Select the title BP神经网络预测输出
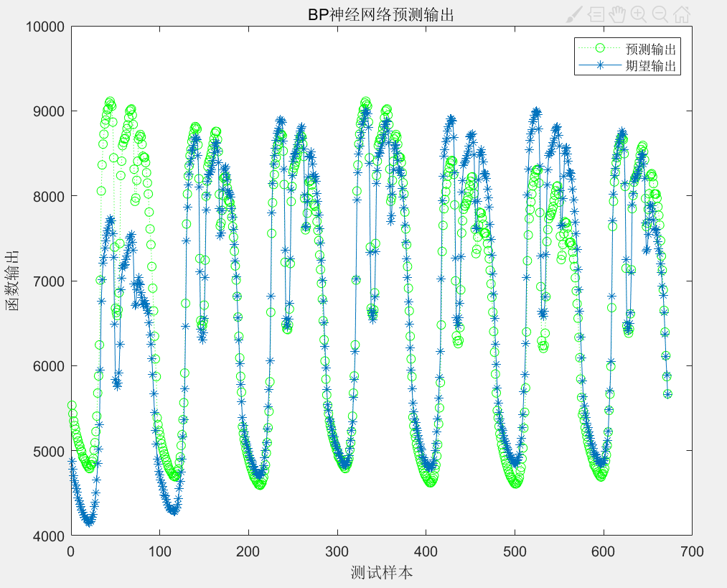This screenshot has height=588, width=727. [x=380, y=15]
